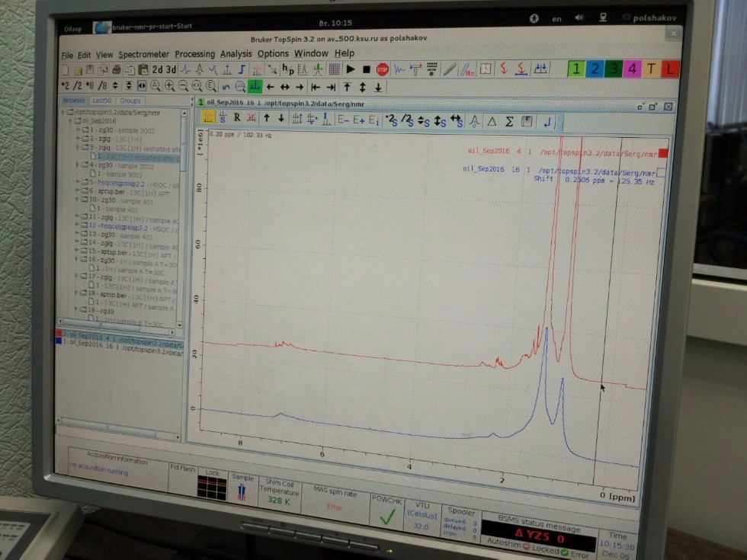Click the Delta difference spectrum icon
The height and width of the screenshot is (560, 747).
click(492, 120)
